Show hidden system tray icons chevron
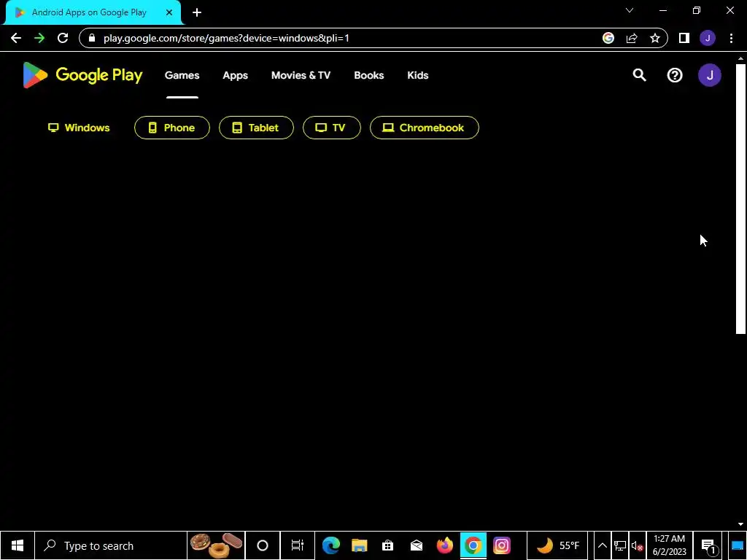This screenshot has height=560, width=747. (x=602, y=545)
